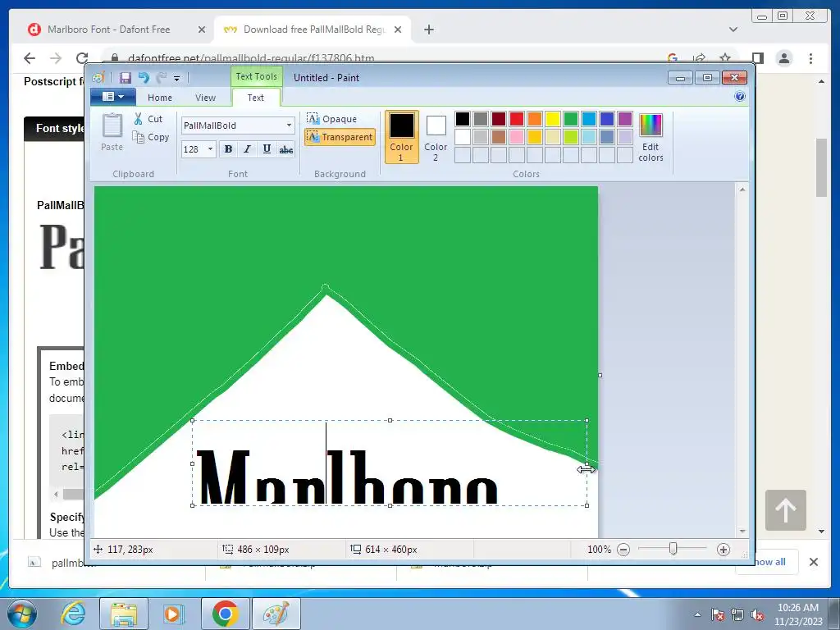Open a new Chrome tab
This screenshot has height=630, width=840.
[x=428, y=30]
